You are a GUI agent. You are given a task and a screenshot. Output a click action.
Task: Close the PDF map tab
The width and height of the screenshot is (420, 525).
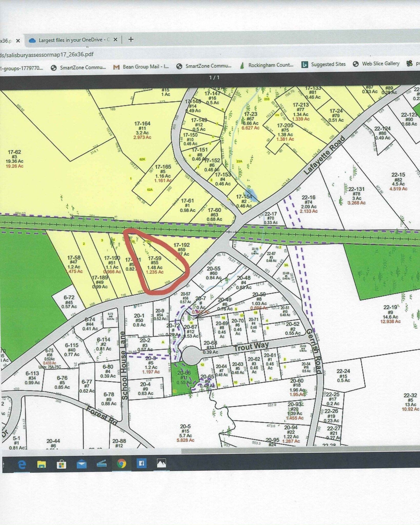[x=18, y=41]
